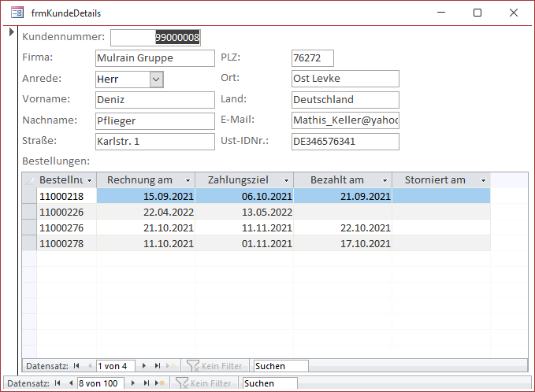Image resolution: width=535 pixels, height=392 pixels.
Task: Click the E-Mail input field
Action: (x=344, y=120)
